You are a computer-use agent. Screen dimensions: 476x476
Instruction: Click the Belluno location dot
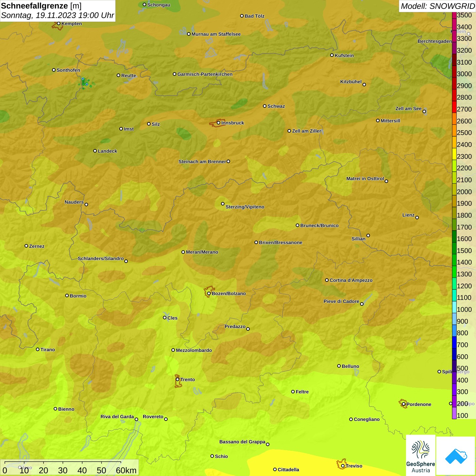click(x=339, y=366)
